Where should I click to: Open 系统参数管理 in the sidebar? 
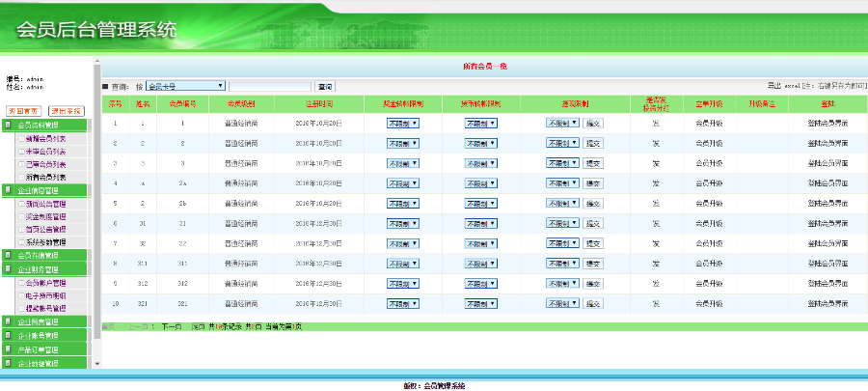click(45, 242)
